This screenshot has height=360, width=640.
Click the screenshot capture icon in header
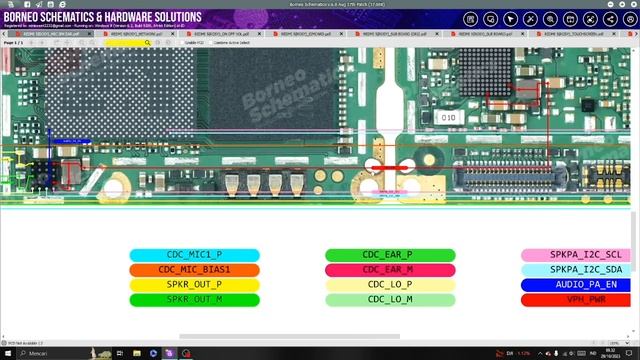(591, 19)
